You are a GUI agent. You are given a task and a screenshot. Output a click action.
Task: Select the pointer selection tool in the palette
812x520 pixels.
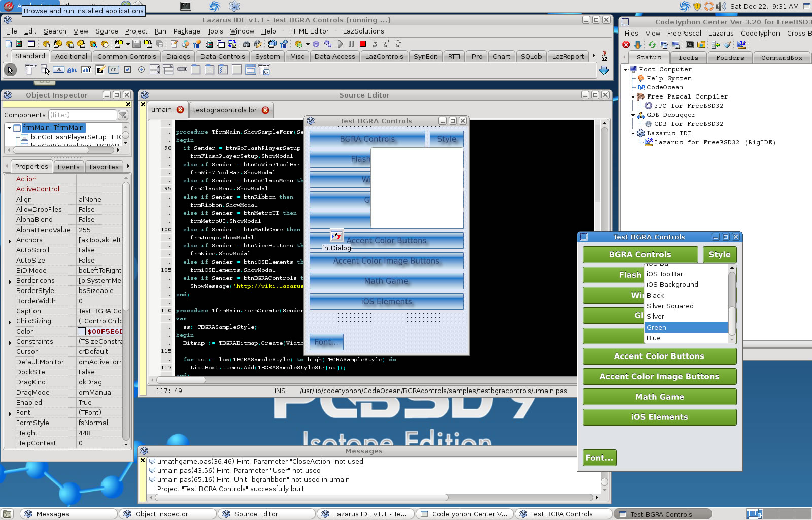[10, 70]
